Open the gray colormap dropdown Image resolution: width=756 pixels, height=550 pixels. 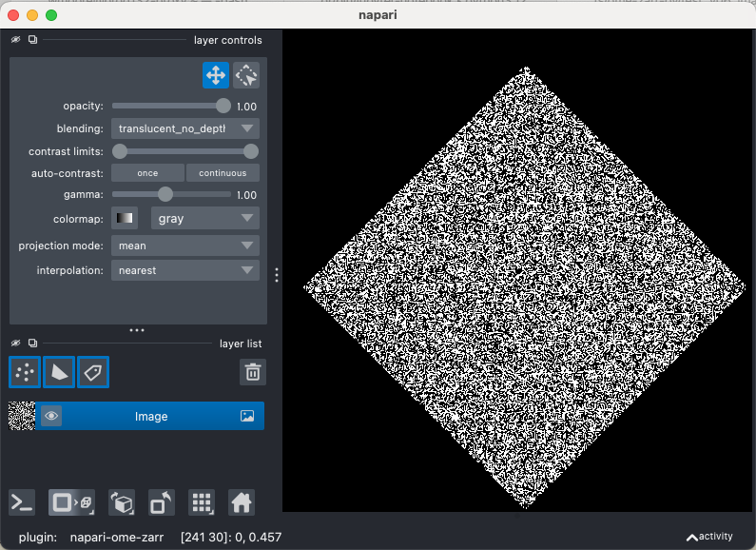click(x=204, y=219)
